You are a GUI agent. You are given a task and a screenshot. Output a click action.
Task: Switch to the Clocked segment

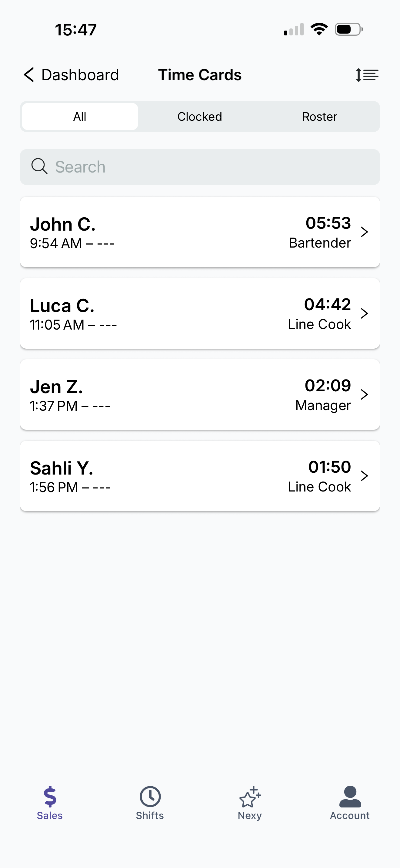tap(200, 117)
